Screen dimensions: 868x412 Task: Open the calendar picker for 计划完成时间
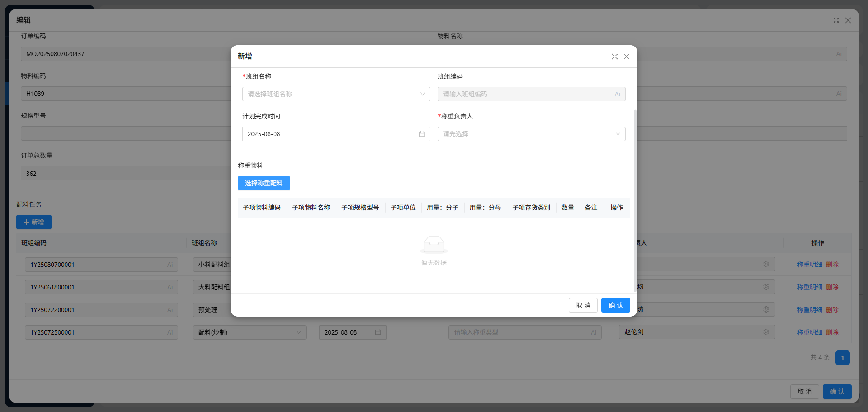tap(422, 134)
